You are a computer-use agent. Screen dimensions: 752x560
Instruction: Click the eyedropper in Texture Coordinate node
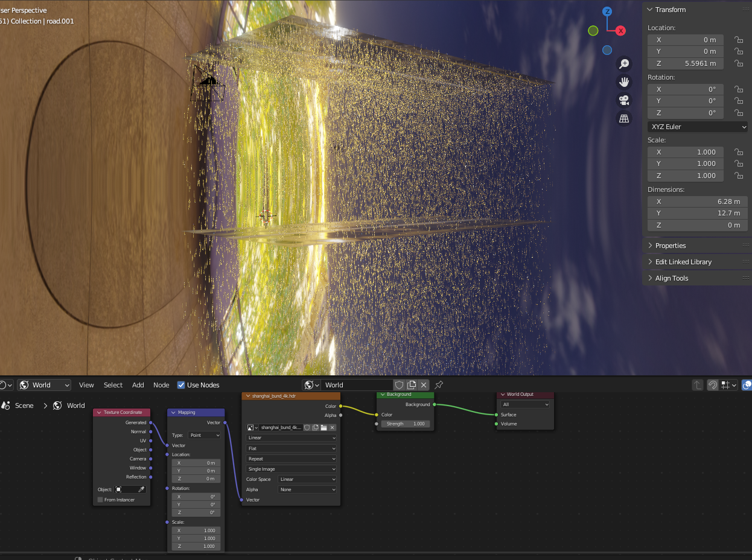pyautogui.click(x=141, y=489)
